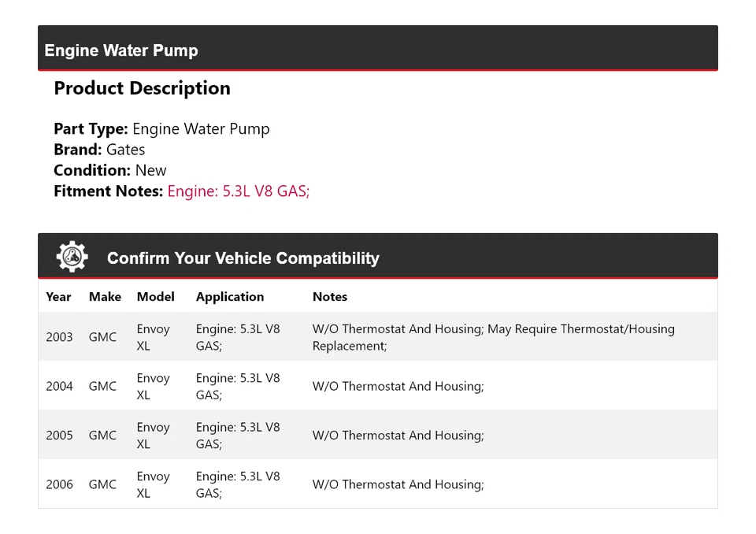This screenshot has width=756, height=534.
Task: Select the Product Description heading
Action: tap(142, 88)
